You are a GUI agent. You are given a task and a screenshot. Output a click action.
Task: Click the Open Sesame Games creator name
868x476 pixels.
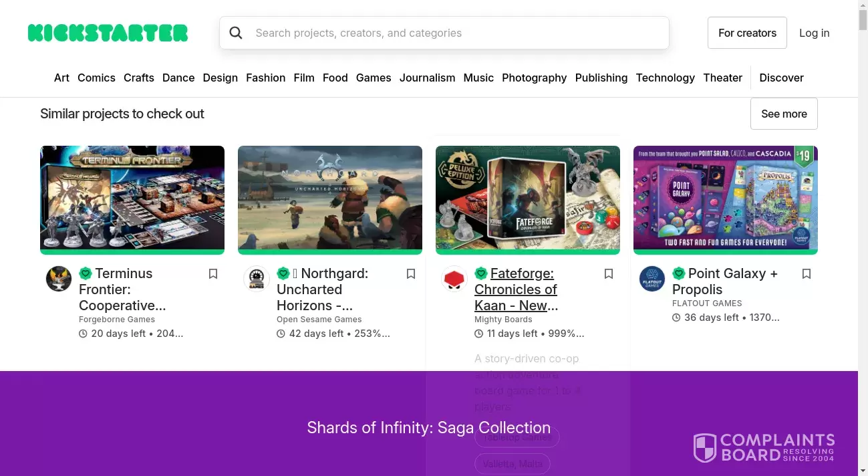click(x=319, y=320)
